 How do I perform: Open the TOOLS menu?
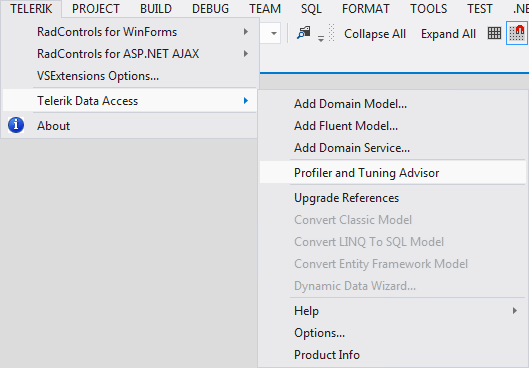tap(428, 9)
